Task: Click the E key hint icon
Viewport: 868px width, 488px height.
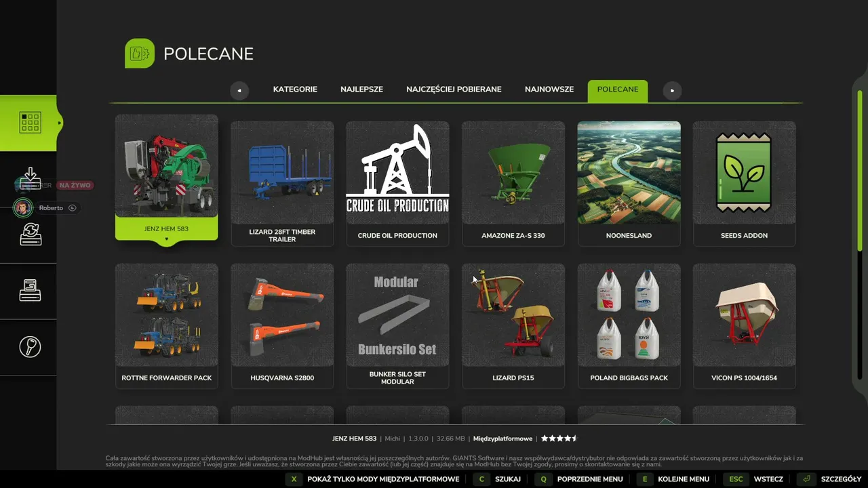Action: [x=644, y=479]
